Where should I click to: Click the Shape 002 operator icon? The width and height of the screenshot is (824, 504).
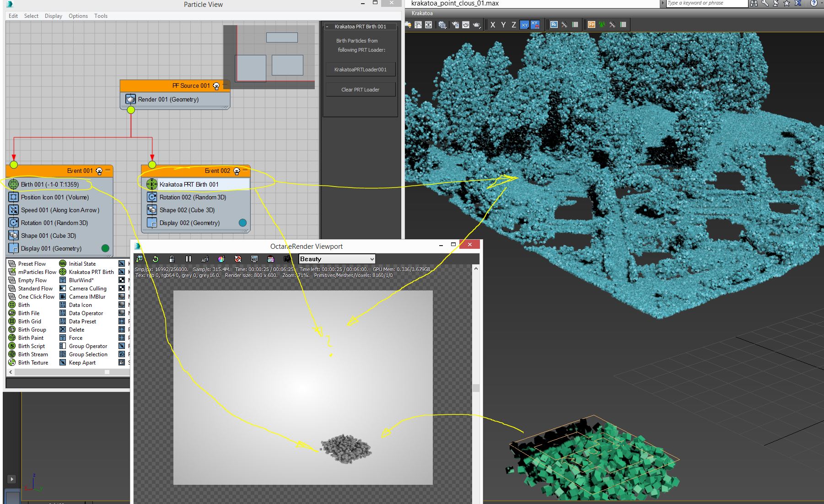(x=152, y=210)
